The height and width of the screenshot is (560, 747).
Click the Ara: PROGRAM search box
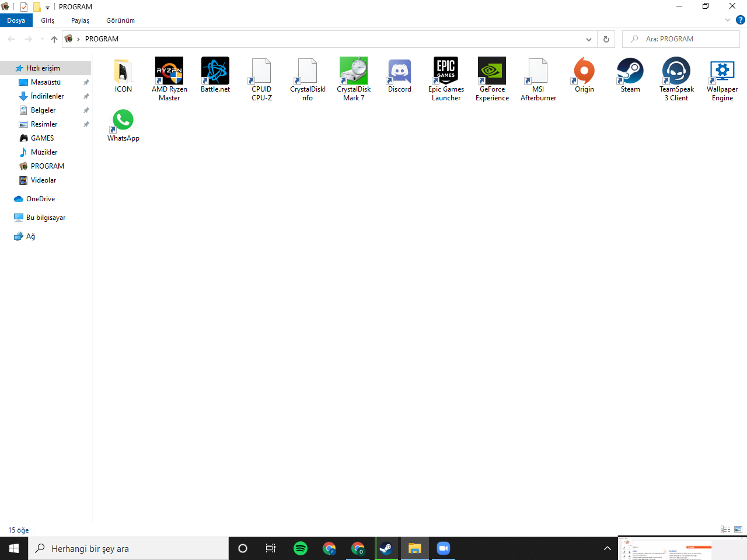pos(681,39)
